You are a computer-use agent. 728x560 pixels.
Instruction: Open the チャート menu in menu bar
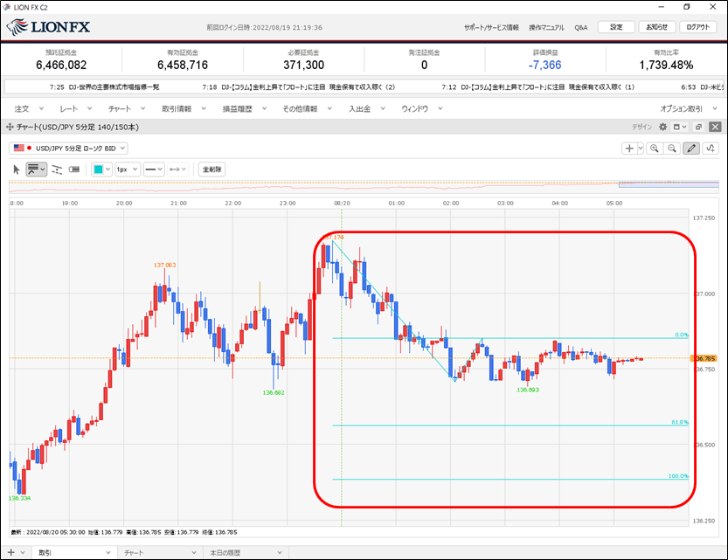tap(126, 108)
